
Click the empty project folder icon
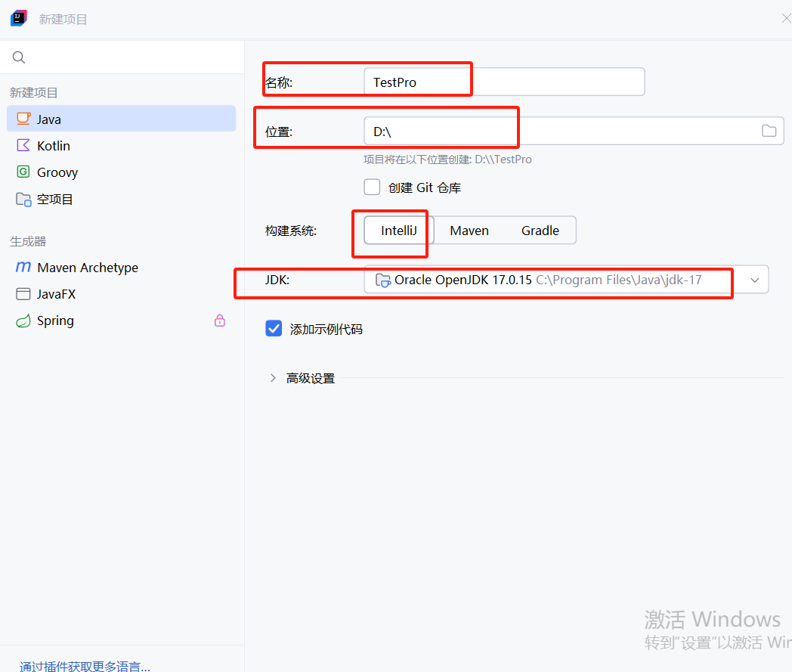(23, 199)
